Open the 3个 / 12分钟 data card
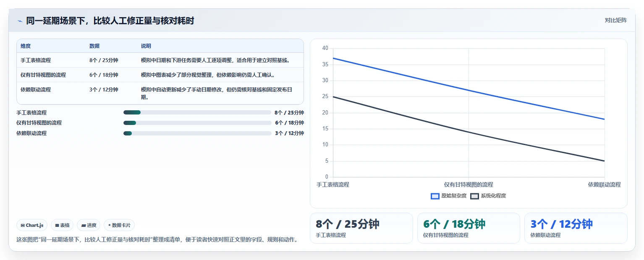This screenshot has height=260, width=644. click(576, 228)
